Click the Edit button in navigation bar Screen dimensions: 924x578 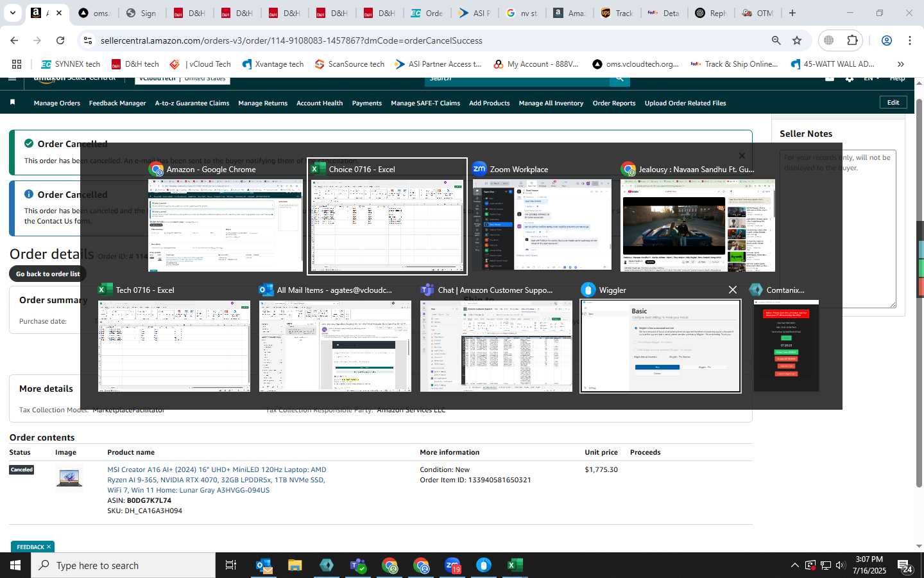(x=893, y=102)
